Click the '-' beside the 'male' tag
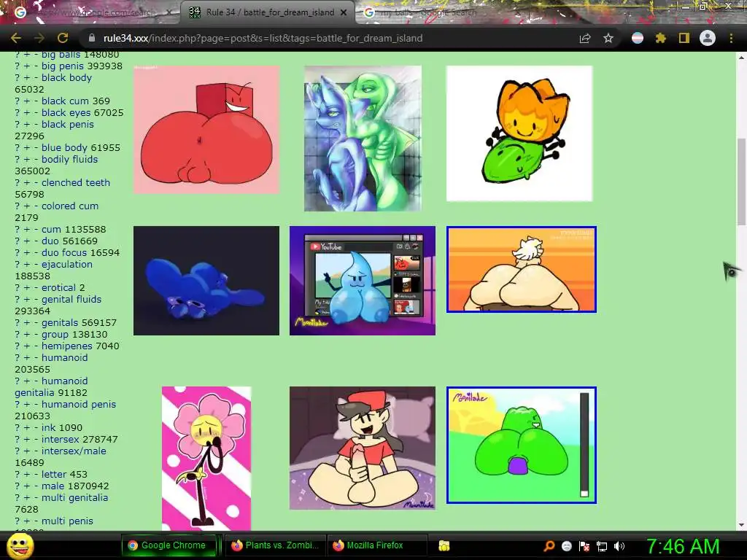 pos(36,486)
